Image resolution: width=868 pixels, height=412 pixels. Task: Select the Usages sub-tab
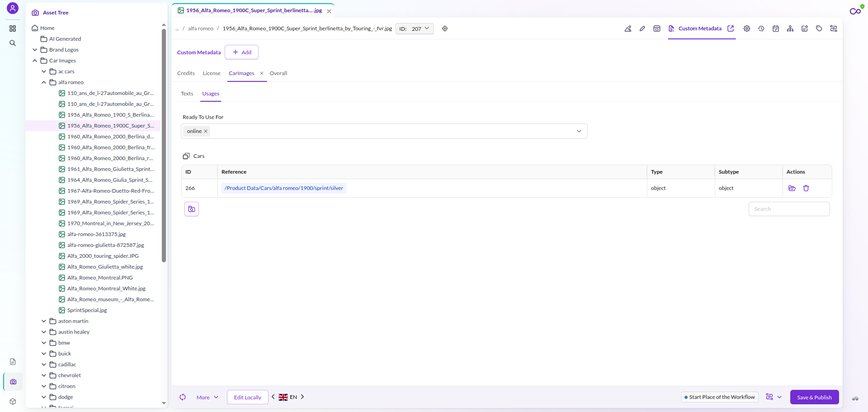[211, 94]
